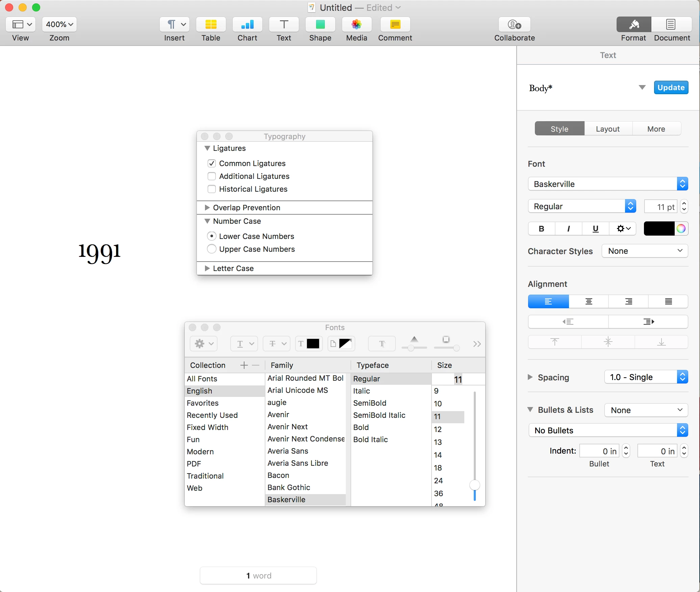Screen dimensions: 700x592
Task: Expand the Overlap Prevention section
Action: (x=207, y=208)
